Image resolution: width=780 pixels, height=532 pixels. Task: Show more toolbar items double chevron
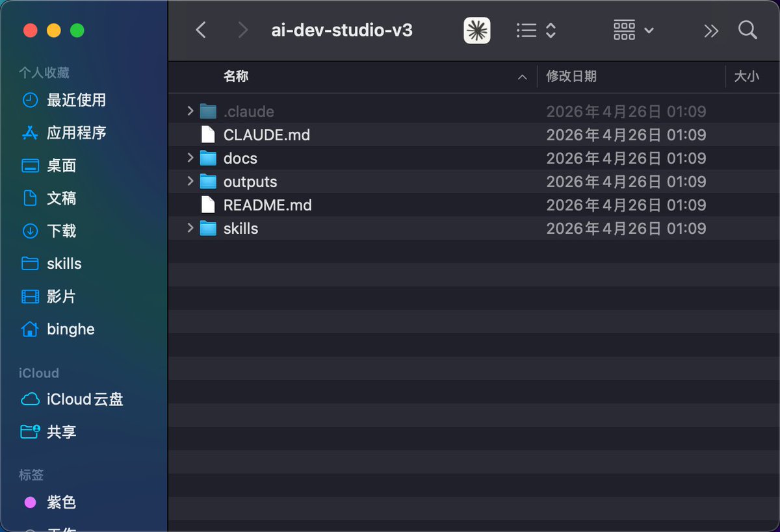(711, 31)
